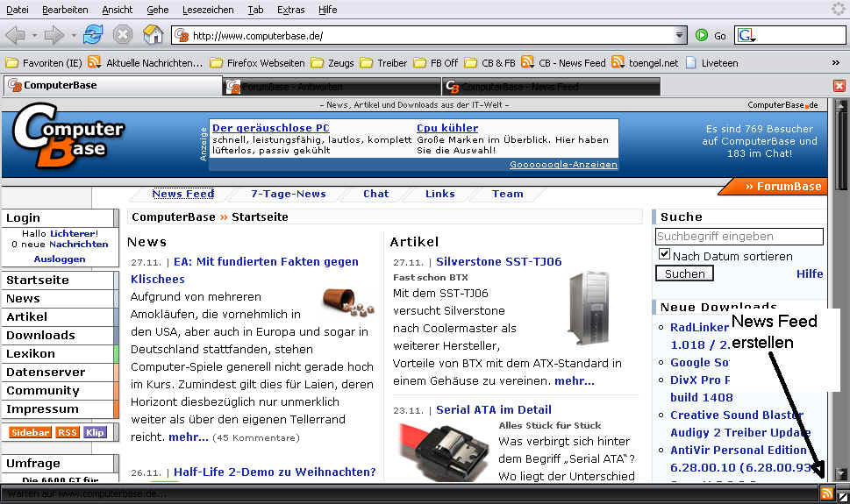
Task: Open the Tab menu
Action: [x=255, y=10]
